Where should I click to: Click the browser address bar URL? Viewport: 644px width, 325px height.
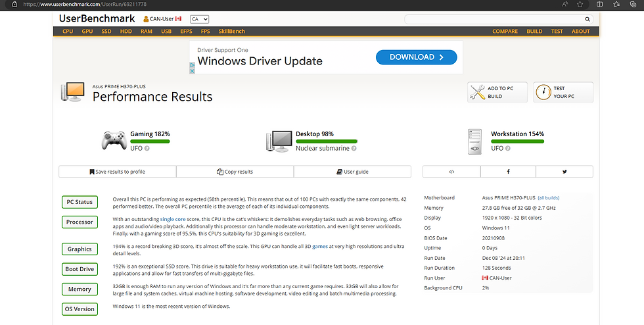pyautogui.click(x=85, y=4)
